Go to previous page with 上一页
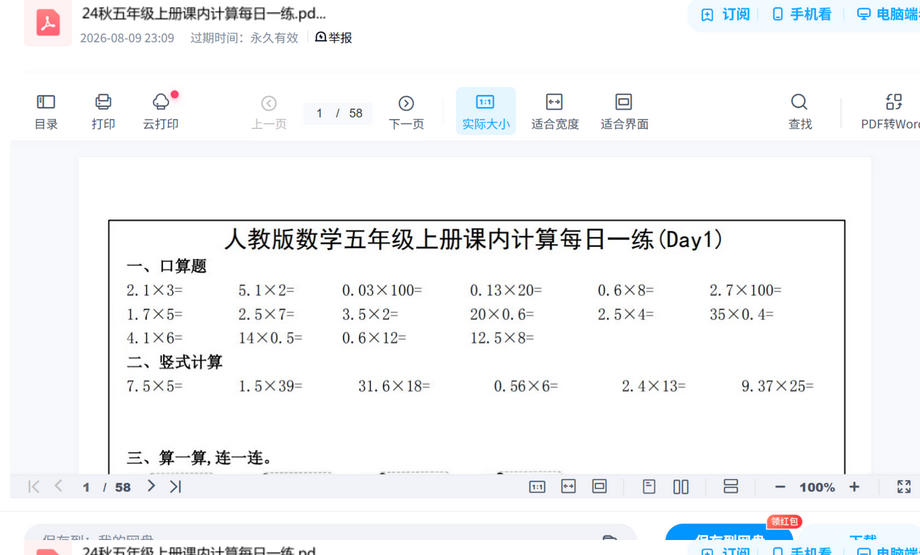The width and height of the screenshot is (920, 555). coord(269,112)
